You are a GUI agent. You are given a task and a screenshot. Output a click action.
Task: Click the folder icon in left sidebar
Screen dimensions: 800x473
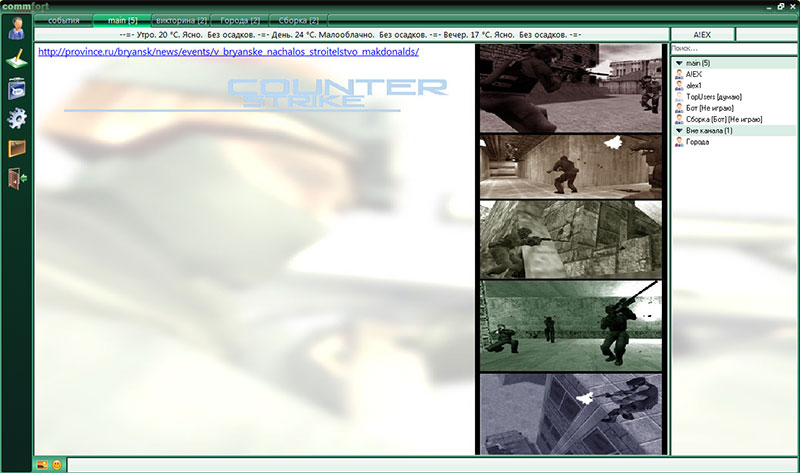pyautogui.click(x=16, y=149)
